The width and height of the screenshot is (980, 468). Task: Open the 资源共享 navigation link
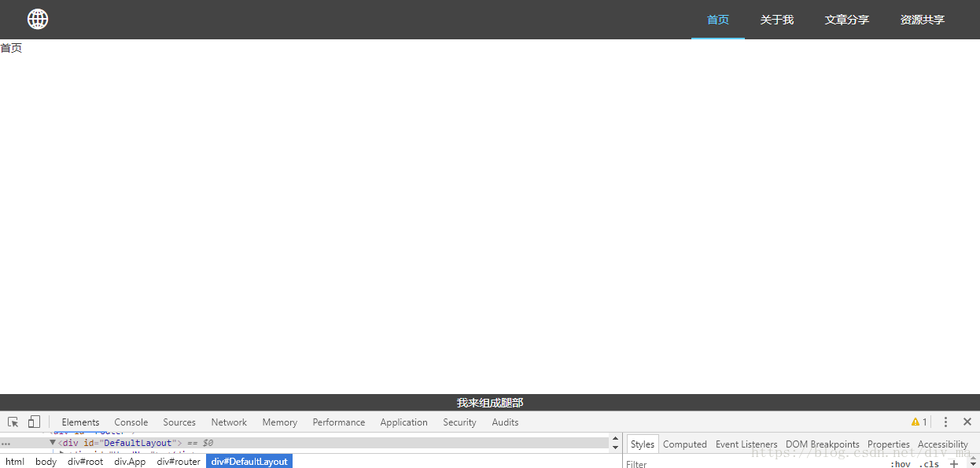(x=923, y=20)
